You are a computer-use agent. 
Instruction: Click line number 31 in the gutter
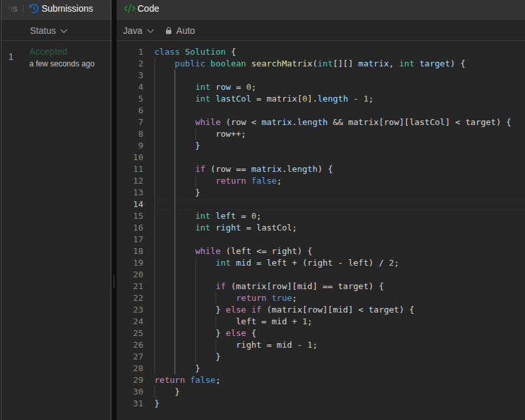[138, 403]
